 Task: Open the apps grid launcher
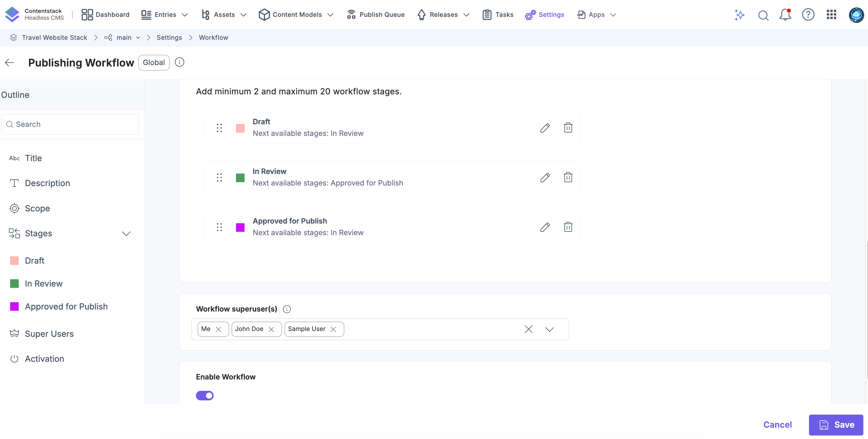coord(831,15)
